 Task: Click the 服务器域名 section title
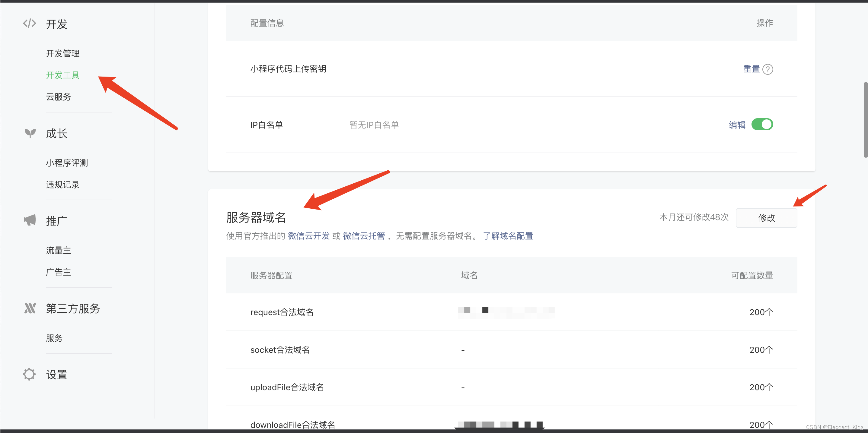pyautogui.click(x=256, y=217)
